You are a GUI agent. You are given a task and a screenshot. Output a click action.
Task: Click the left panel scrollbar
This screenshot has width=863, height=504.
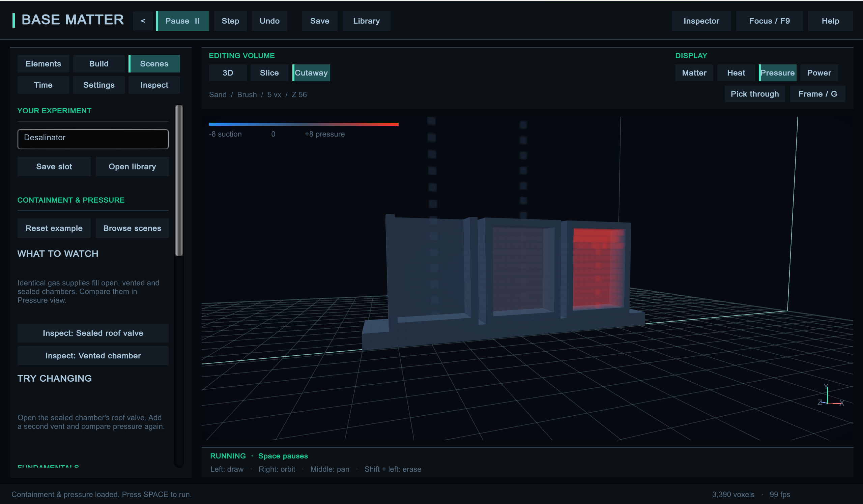[x=179, y=180]
